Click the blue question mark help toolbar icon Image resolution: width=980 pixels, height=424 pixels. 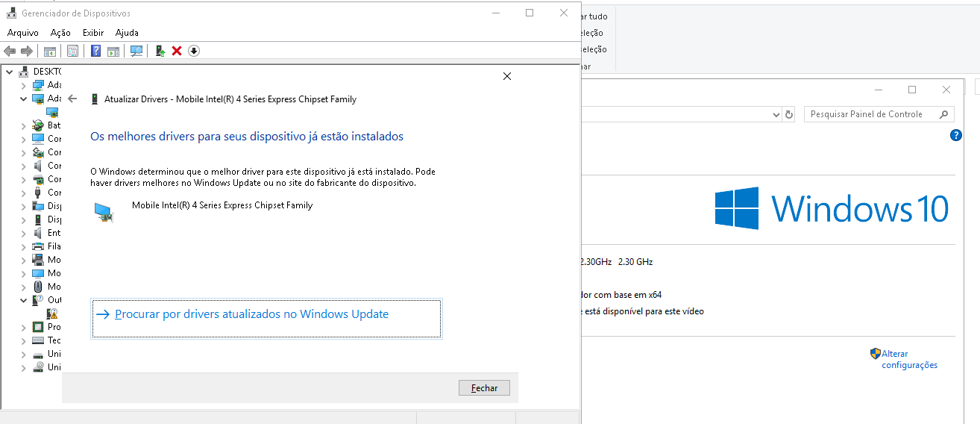[95, 51]
